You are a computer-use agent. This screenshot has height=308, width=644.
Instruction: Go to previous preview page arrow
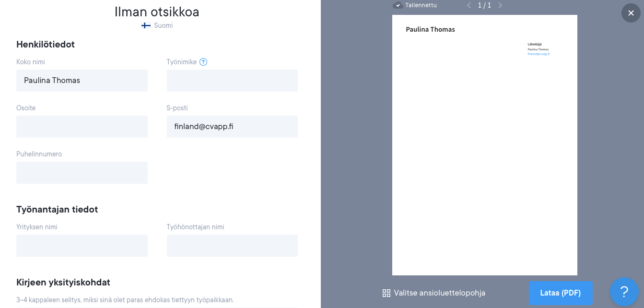click(469, 5)
